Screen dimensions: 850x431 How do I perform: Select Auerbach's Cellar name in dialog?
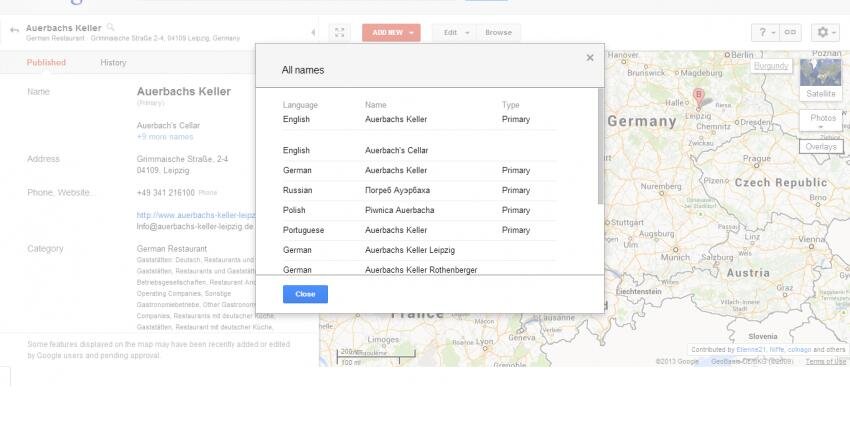(396, 150)
